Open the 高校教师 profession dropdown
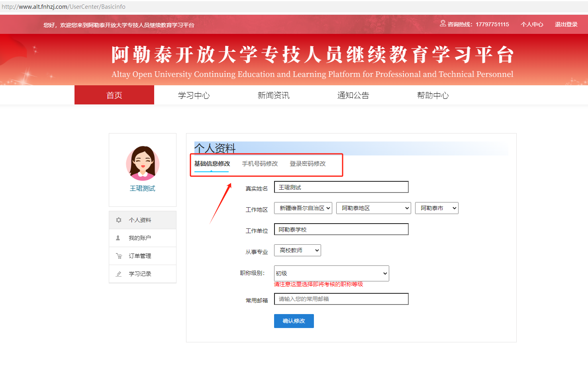Screen dimensions: 588x389 click(x=298, y=250)
